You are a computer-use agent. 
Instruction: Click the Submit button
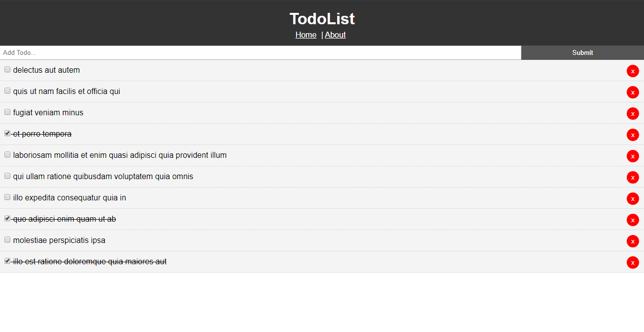(x=583, y=52)
